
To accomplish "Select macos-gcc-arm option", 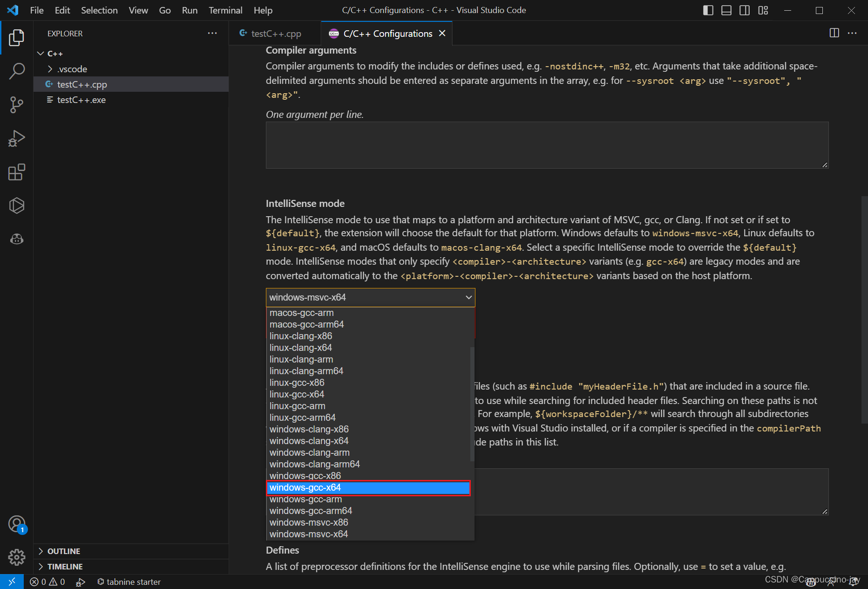I will [368, 313].
